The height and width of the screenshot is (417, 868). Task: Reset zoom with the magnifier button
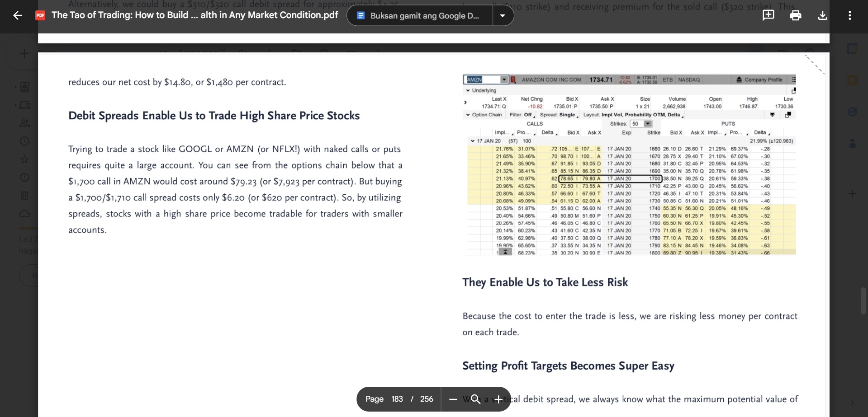coord(475,399)
